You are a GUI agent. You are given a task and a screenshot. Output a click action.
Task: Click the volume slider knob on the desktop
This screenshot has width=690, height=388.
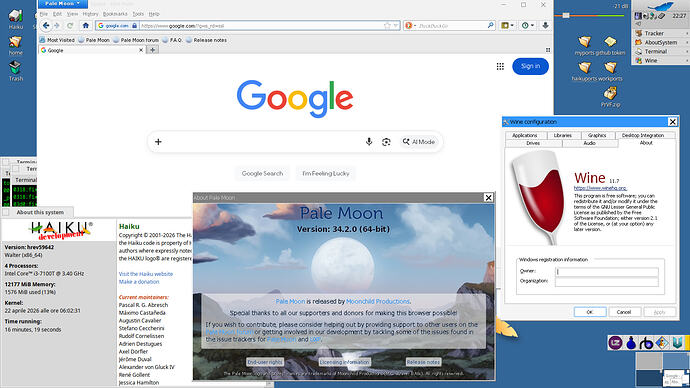pos(566,15)
